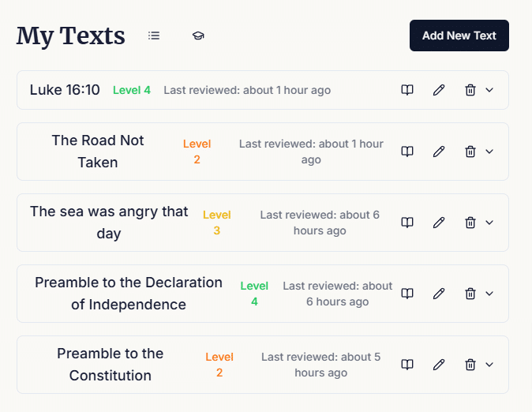Edit The sea was angry that day
Viewport: 532px width, 412px height.
point(439,223)
